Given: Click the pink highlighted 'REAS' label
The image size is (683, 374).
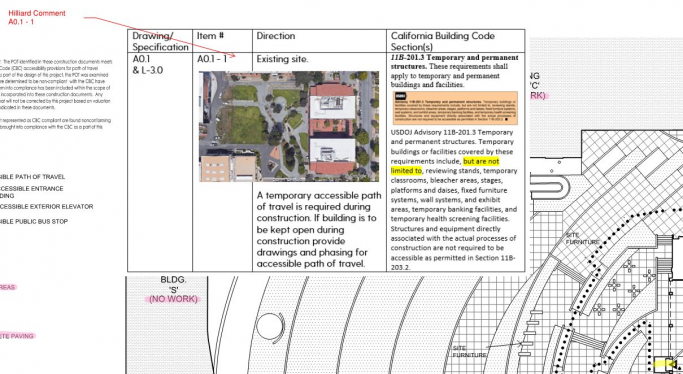Looking at the screenshot, I should point(8,287).
